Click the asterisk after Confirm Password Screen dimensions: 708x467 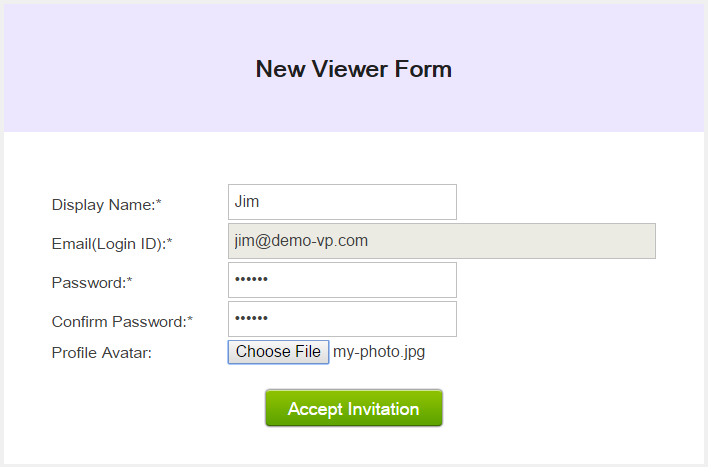coord(190,321)
